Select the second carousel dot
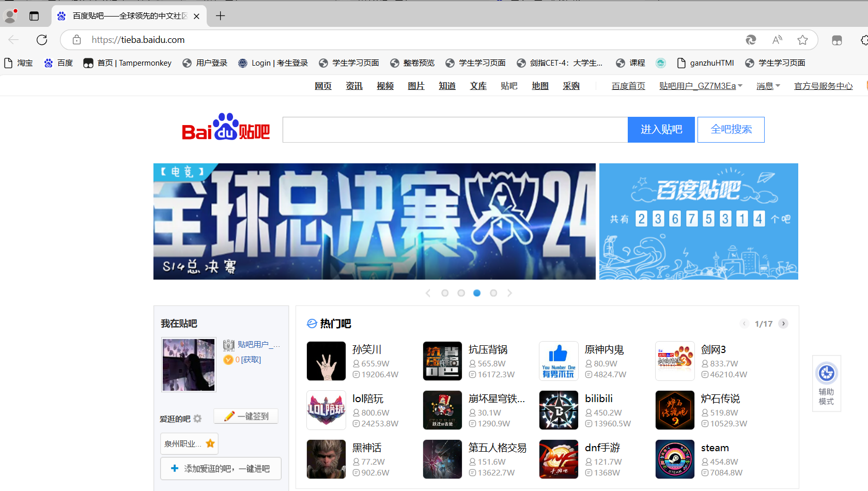 pos(461,293)
